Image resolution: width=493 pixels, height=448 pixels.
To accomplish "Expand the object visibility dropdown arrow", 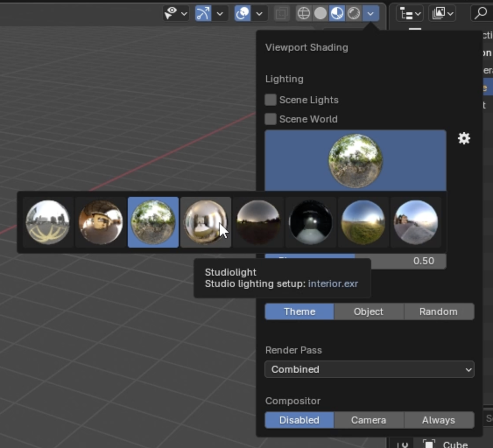I will pyautogui.click(x=184, y=14).
